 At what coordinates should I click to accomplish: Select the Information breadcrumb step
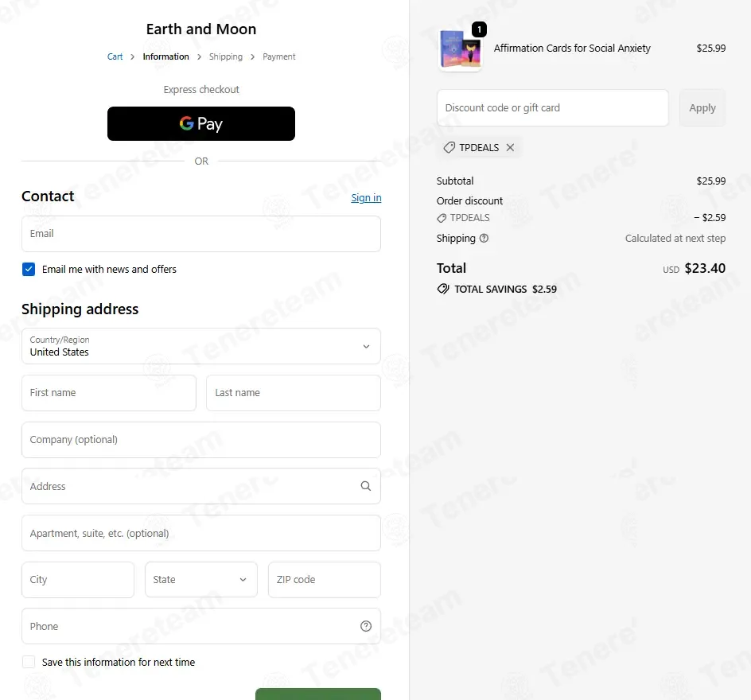[x=165, y=56]
